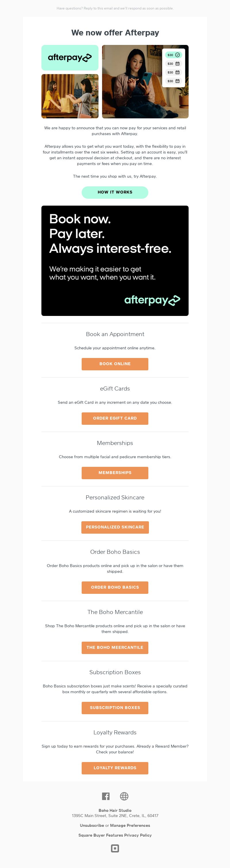Click the Book Online button

click(x=115, y=364)
